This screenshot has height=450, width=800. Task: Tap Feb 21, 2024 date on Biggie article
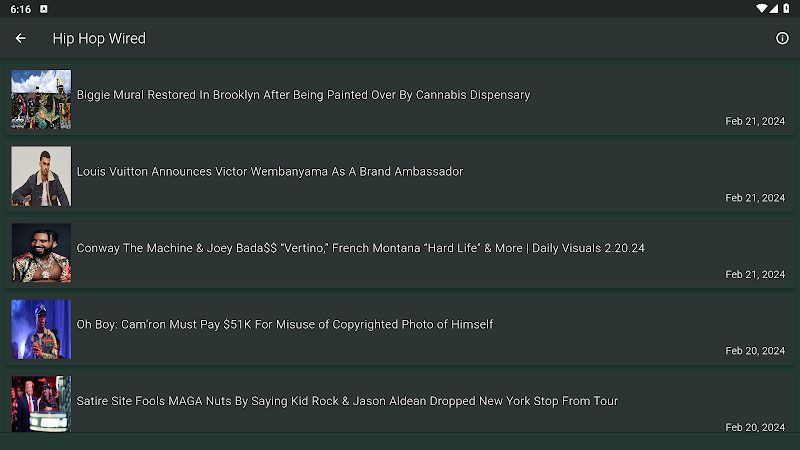(x=755, y=121)
